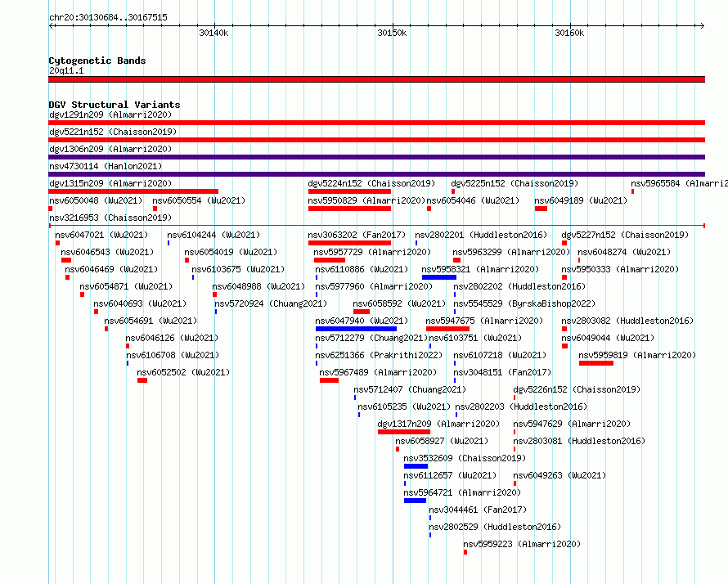Screen dimensions: 728x584
Task: Click the blue bar under nsv5958321
Action: 439,277
